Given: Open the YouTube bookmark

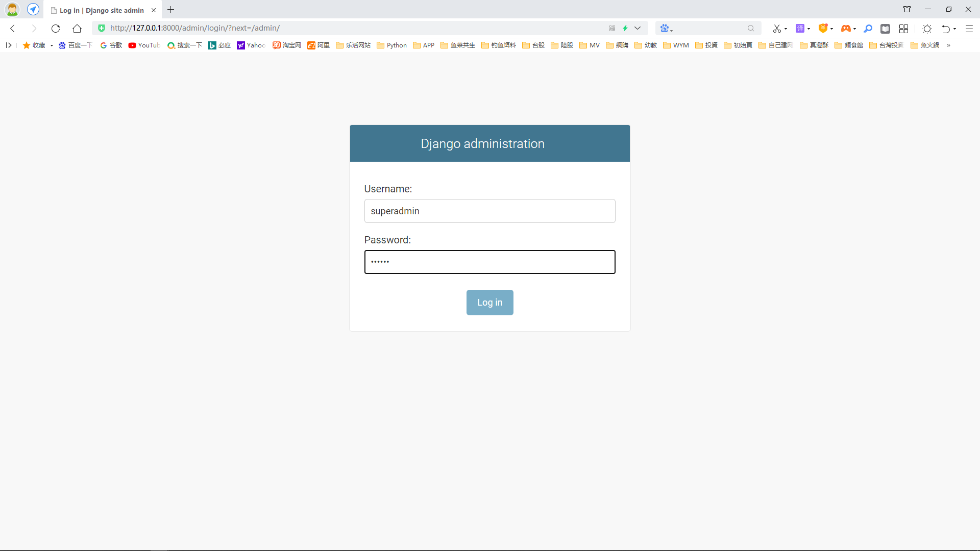Looking at the screenshot, I should coord(144,45).
